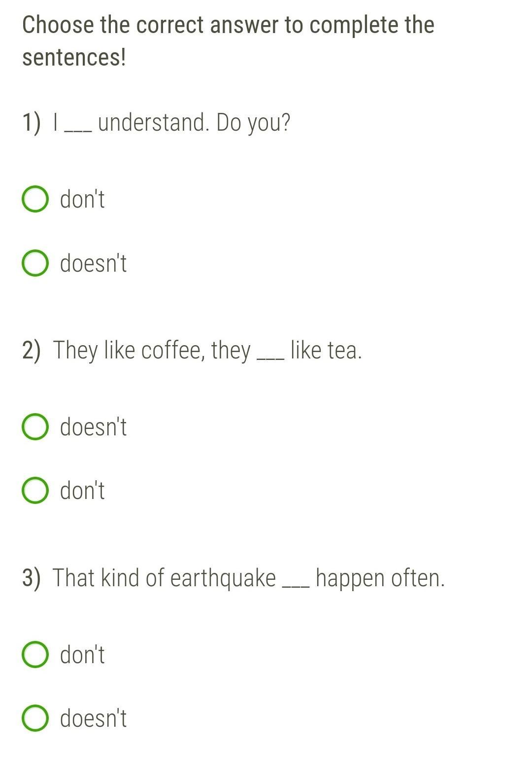Click the blank before "happen often"

point(296,585)
